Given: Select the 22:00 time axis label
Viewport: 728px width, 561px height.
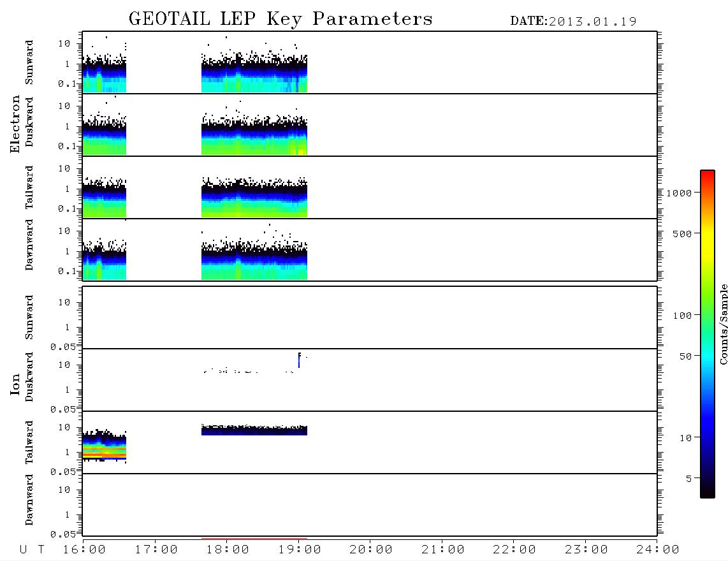Looking at the screenshot, I should click(x=514, y=550).
